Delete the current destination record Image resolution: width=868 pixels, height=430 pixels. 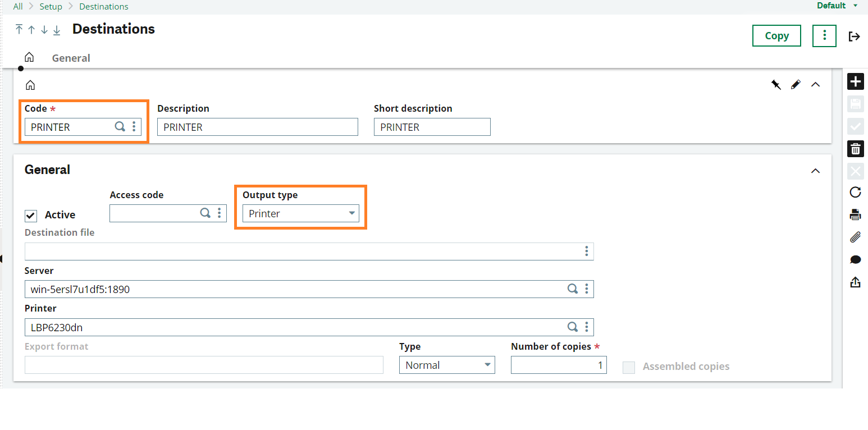click(x=855, y=149)
